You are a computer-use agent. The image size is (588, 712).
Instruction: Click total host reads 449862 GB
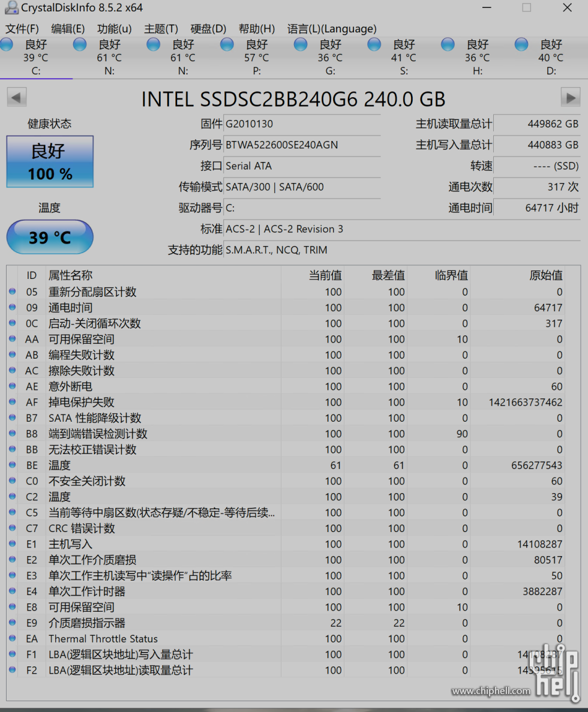[536, 124]
